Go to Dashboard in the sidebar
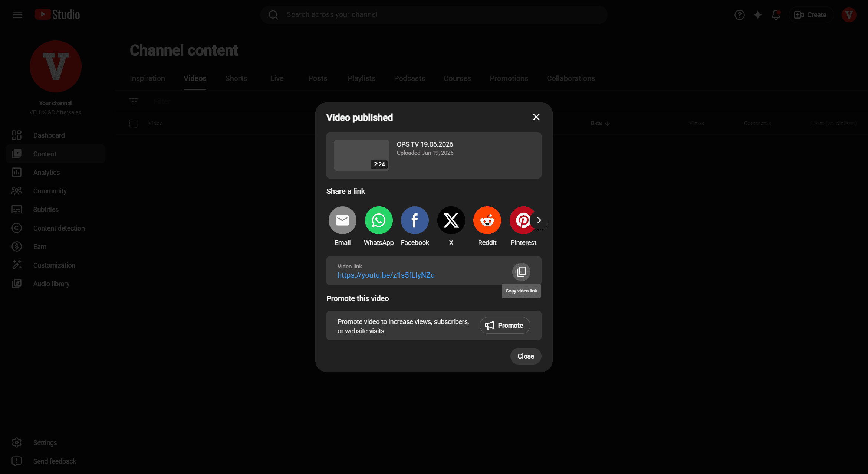The width and height of the screenshot is (868, 474). (55, 135)
